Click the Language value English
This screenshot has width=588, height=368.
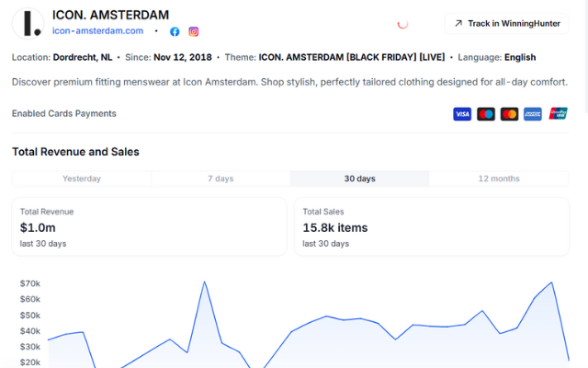coord(520,57)
